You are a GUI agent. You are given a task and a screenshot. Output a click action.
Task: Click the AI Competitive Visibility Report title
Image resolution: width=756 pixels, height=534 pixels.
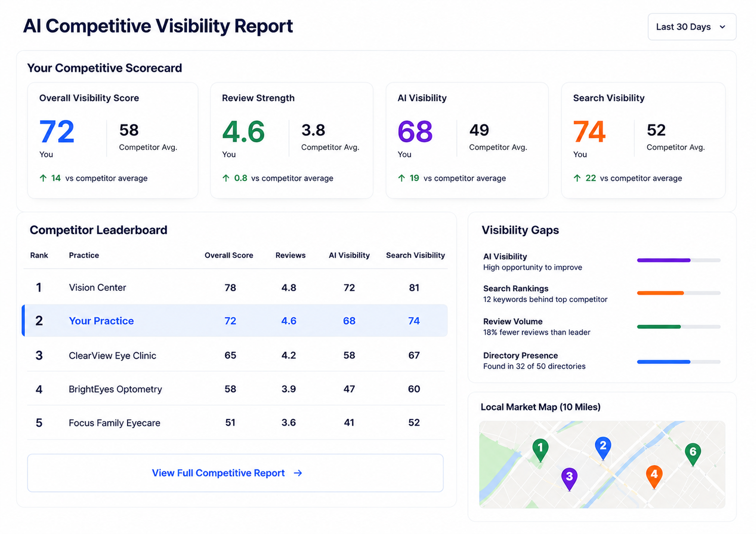tap(158, 26)
